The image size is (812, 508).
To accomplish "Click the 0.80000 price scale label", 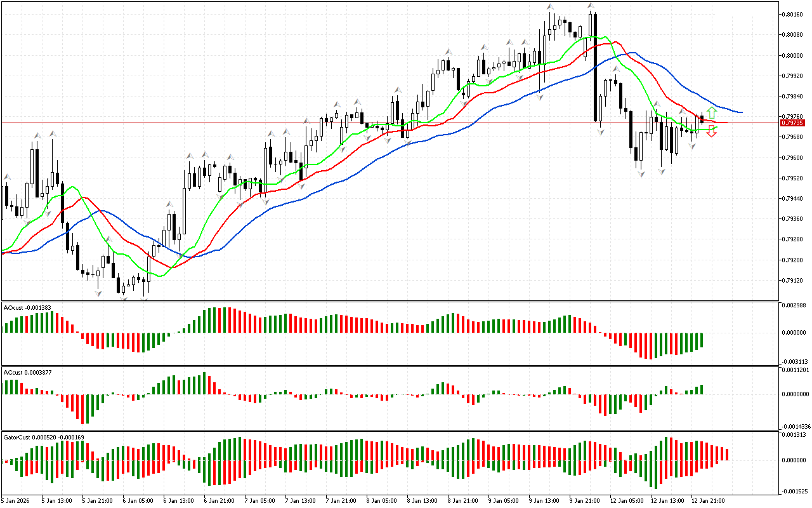I will tap(792, 55).
